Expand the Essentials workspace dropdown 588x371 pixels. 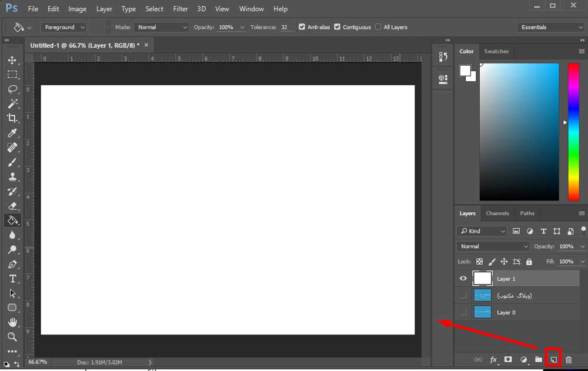(550, 28)
